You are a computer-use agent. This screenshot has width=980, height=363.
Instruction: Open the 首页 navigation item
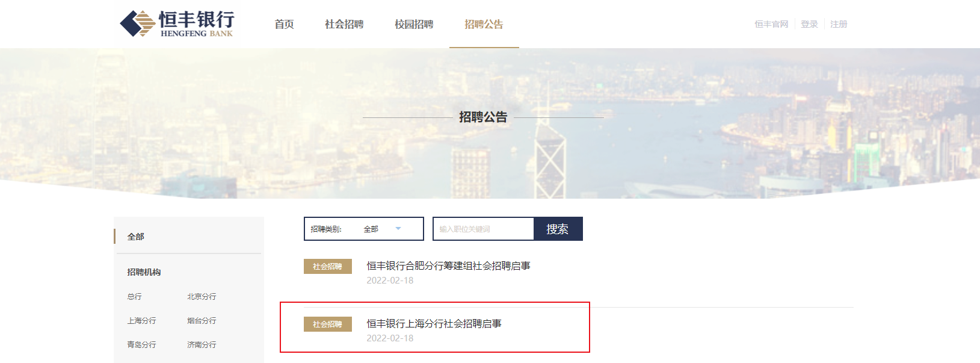pyautogui.click(x=284, y=24)
